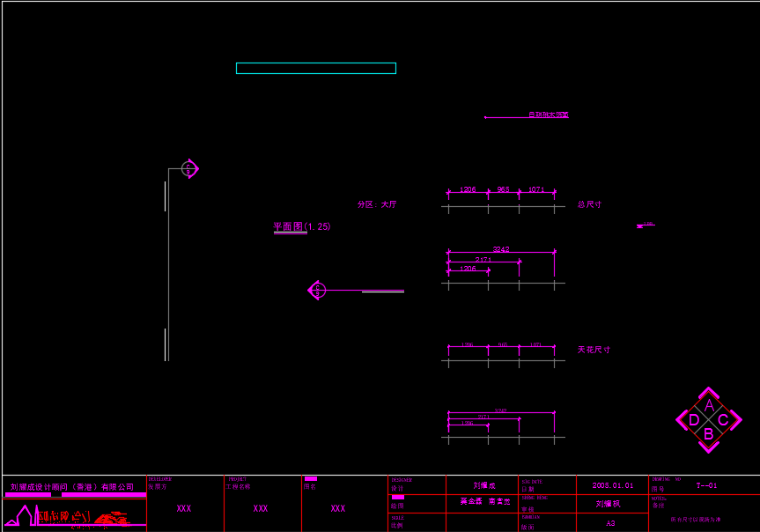
Task: Select the 绘图 label in title block
Action: (397, 506)
